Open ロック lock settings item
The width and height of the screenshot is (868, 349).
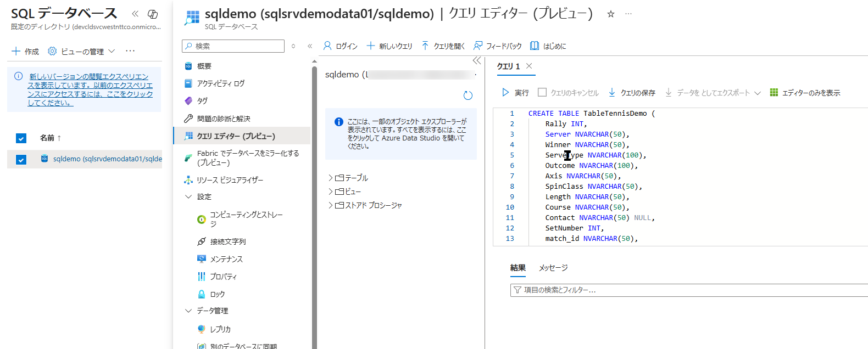(x=218, y=294)
